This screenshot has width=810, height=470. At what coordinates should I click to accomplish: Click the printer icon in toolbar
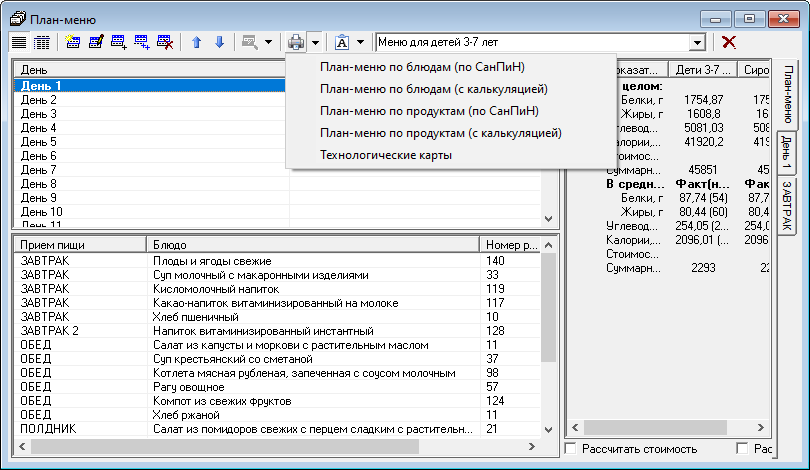tap(296, 42)
